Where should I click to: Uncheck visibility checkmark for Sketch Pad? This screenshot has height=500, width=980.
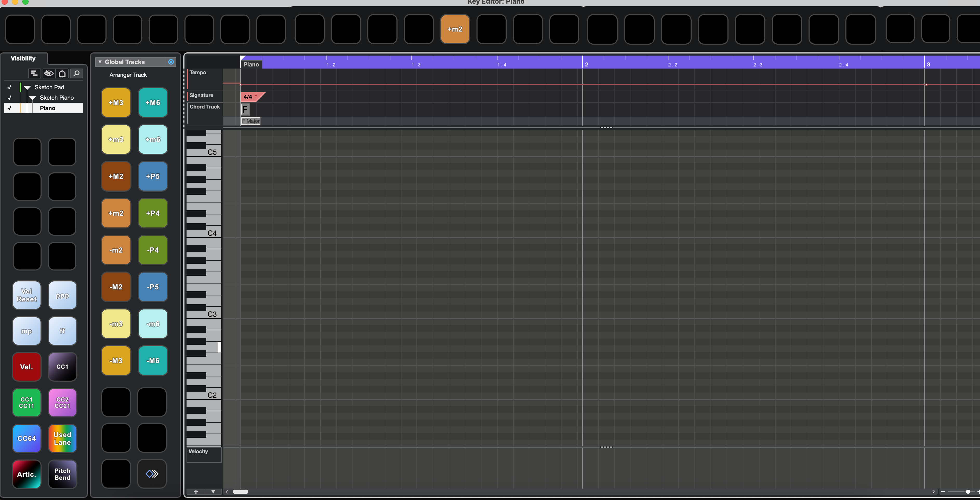point(10,87)
